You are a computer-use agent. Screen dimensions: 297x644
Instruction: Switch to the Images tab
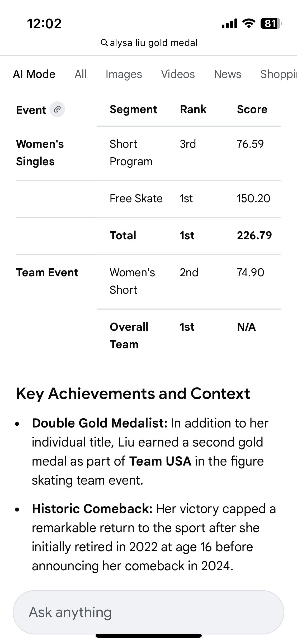pyautogui.click(x=124, y=74)
